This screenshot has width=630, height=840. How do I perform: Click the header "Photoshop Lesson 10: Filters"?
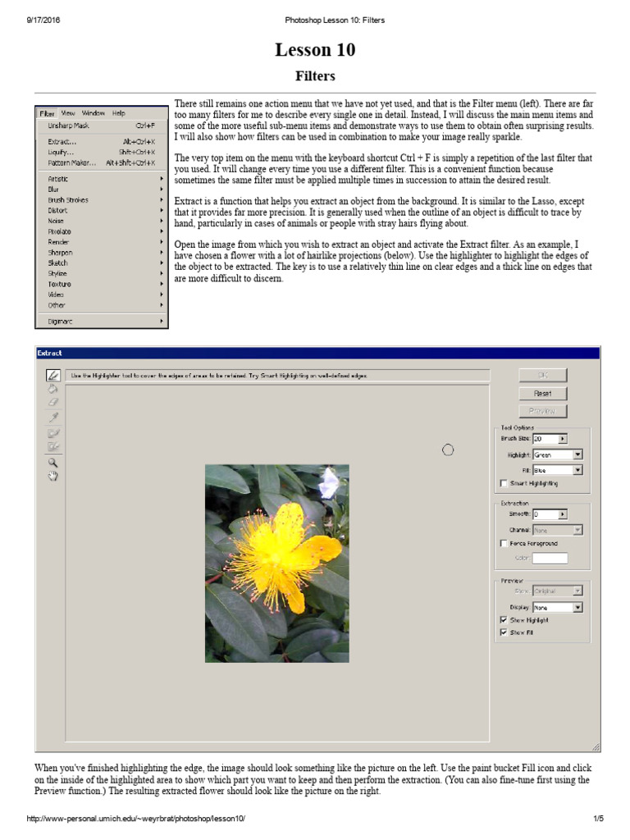335,21
